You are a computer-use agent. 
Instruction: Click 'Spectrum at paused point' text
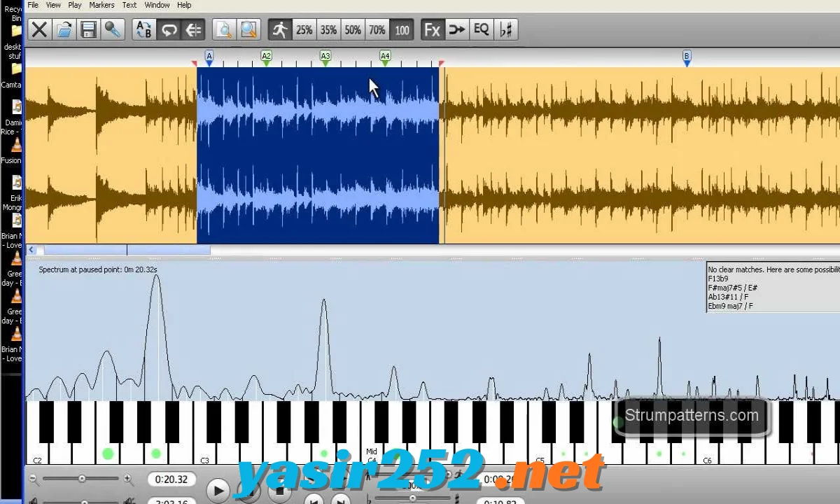(80, 269)
